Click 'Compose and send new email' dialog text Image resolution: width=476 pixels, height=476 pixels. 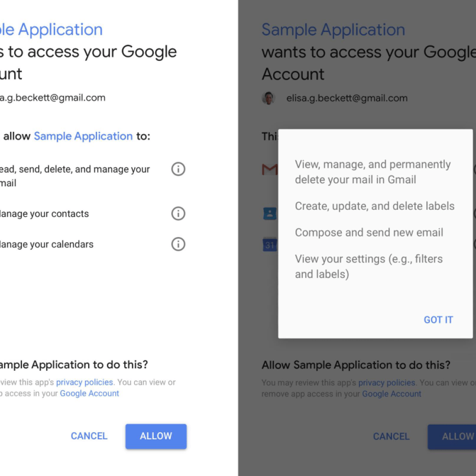369,233
